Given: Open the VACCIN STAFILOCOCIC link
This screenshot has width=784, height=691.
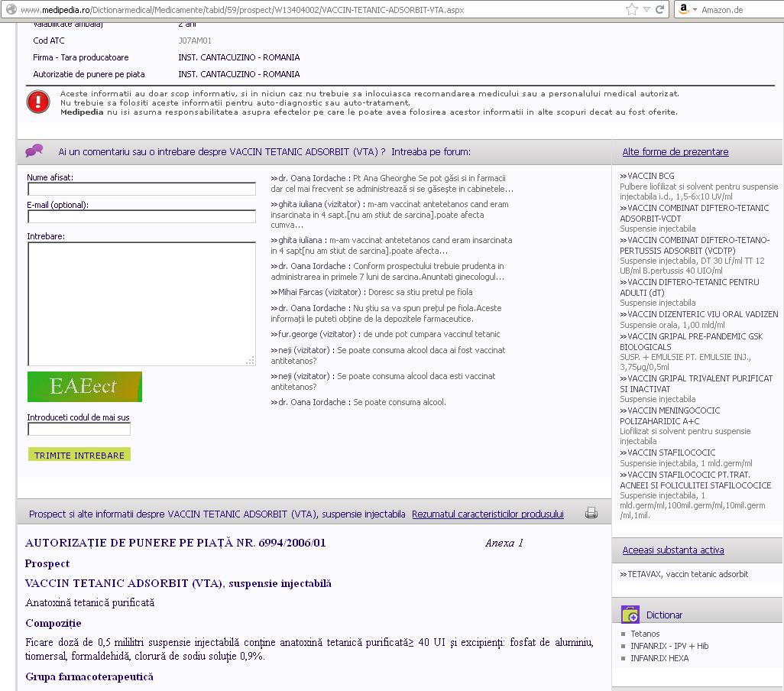Looking at the screenshot, I should [x=668, y=453].
